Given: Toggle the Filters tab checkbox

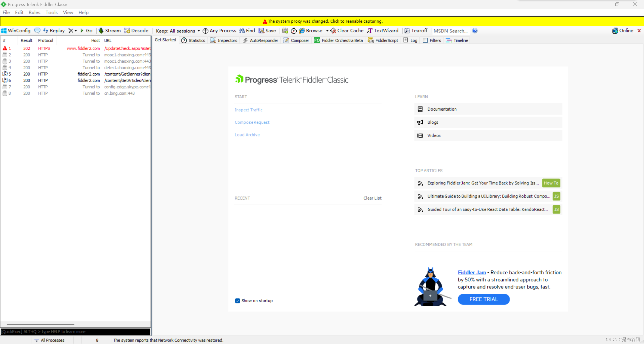Looking at the screenshot, I should tap(425, 40).
